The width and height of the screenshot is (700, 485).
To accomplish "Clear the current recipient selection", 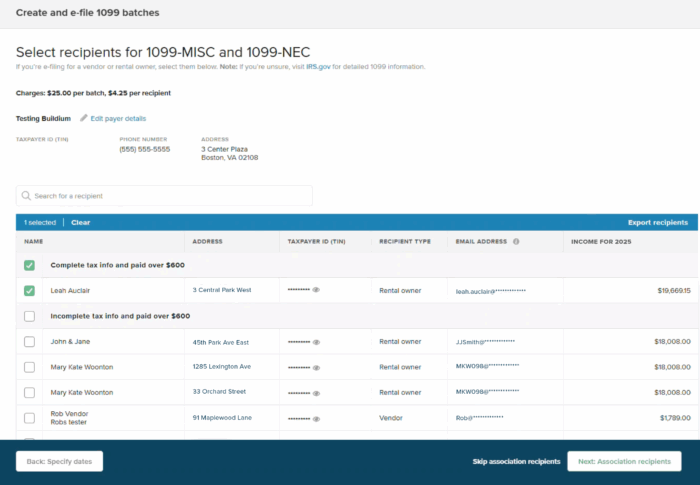I will (80, 222).
